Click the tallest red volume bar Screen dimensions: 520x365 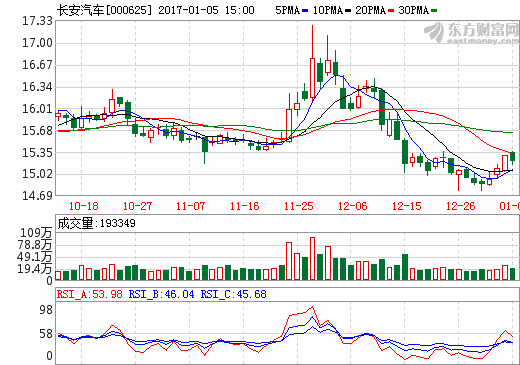pos(312,258)
